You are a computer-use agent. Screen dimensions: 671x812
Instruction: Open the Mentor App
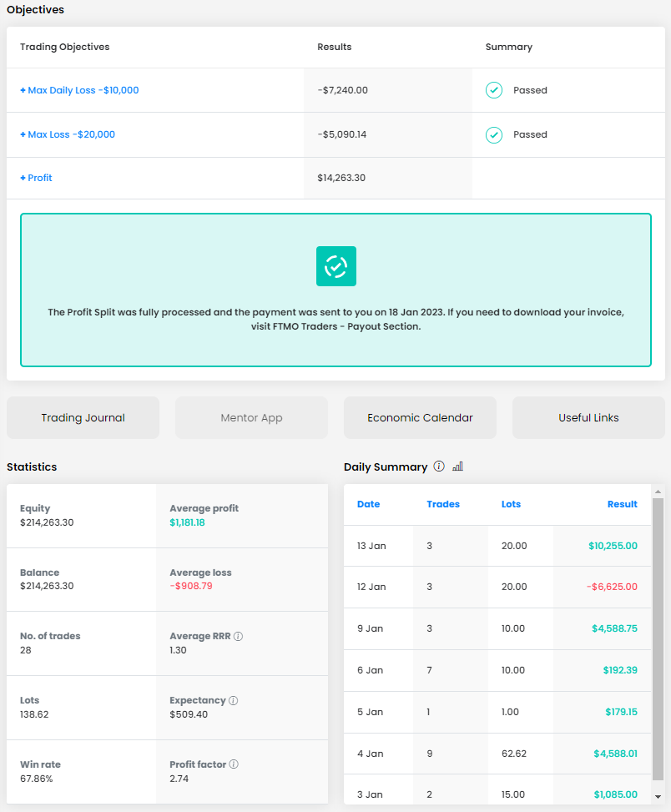tap(251, 418)
